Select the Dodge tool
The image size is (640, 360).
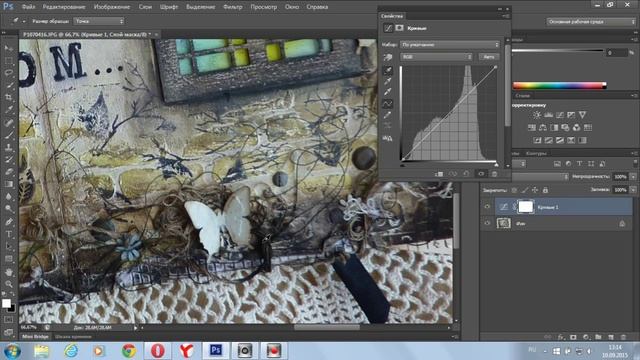(x=9, y=209)
